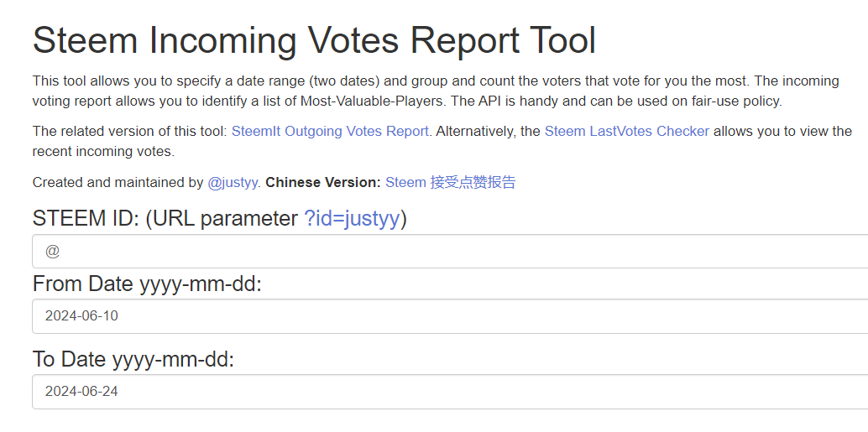Click the 'To Date yyyy-mm-dd:' label
Viewport: 868px width, 432px height.
point(133,360)
